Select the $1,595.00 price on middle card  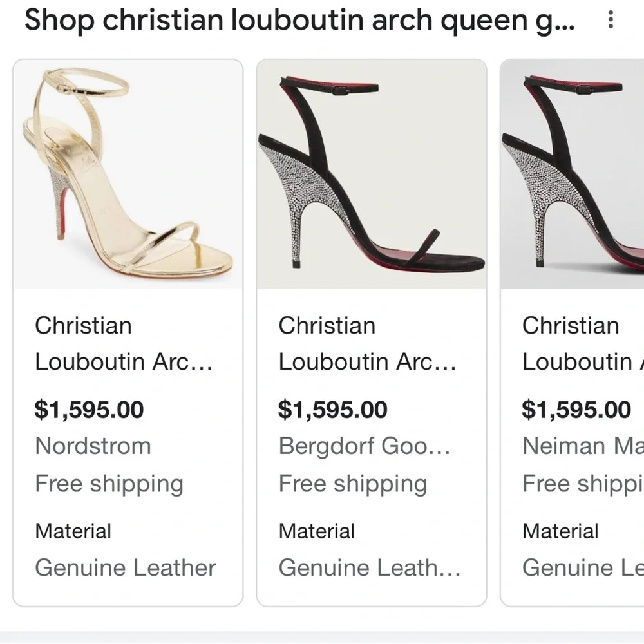tap(333, 410)
